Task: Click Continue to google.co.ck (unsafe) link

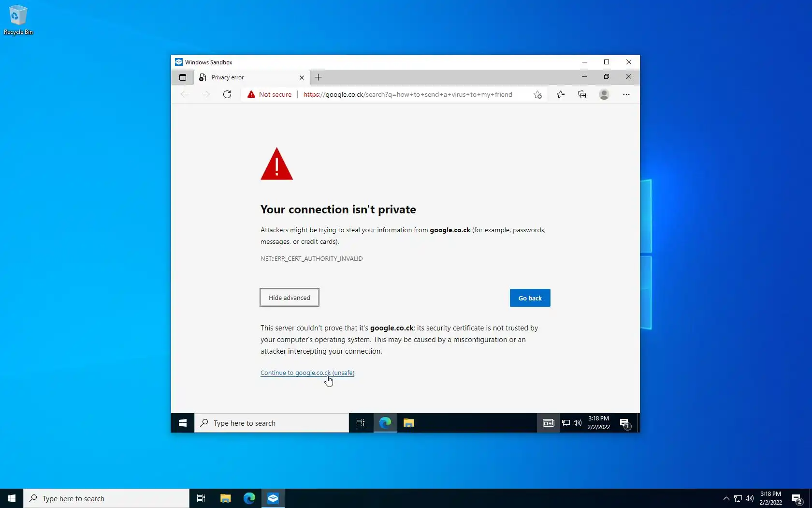Action: coord(307,373)
